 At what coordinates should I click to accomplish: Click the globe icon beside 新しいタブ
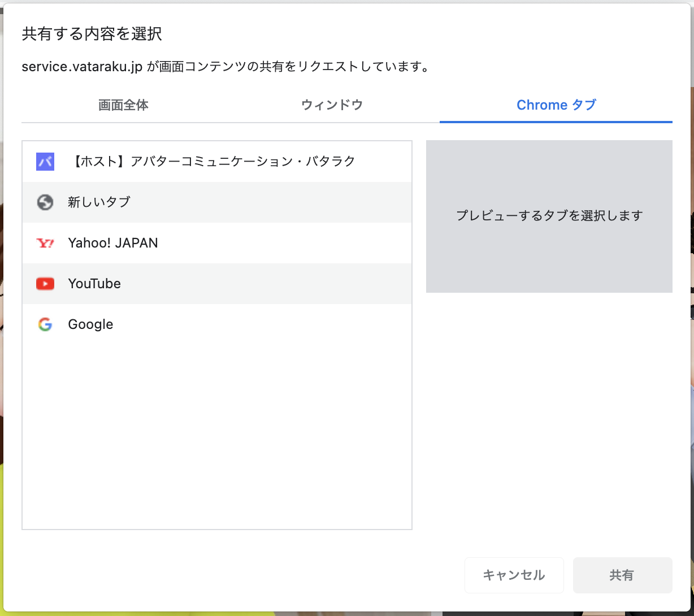coord(45,202)
